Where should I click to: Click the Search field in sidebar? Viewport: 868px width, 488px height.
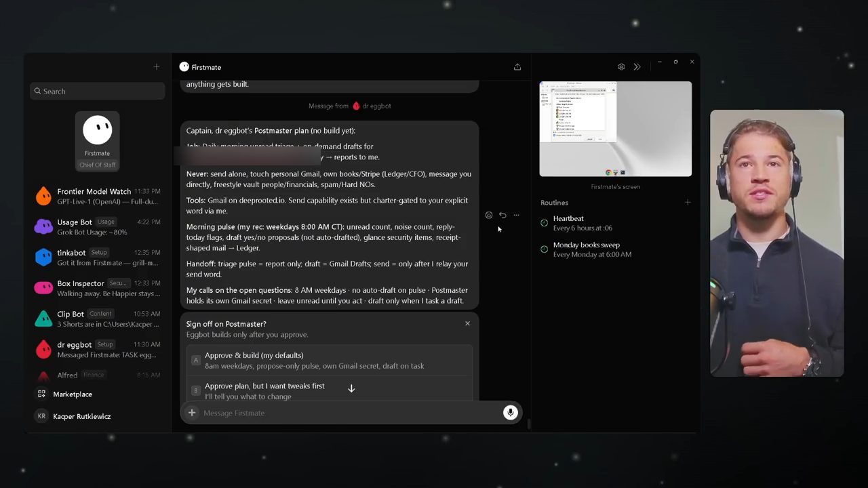pos(98,91)
